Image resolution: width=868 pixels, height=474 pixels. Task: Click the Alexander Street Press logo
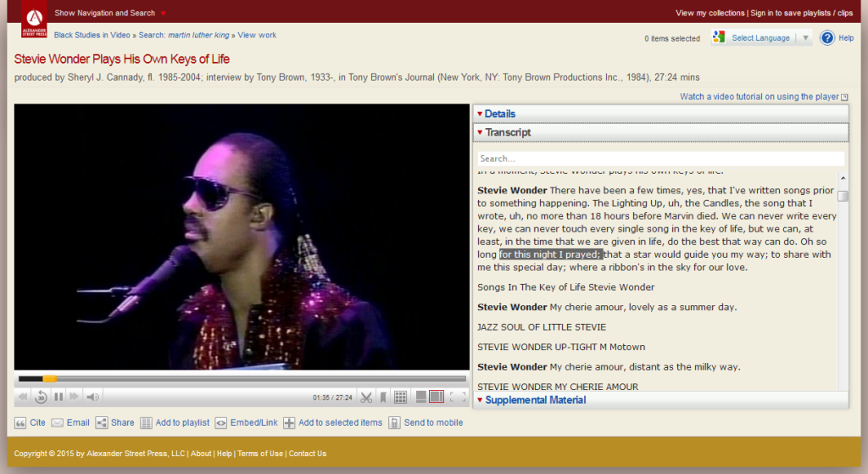click(x=34, y=20)
